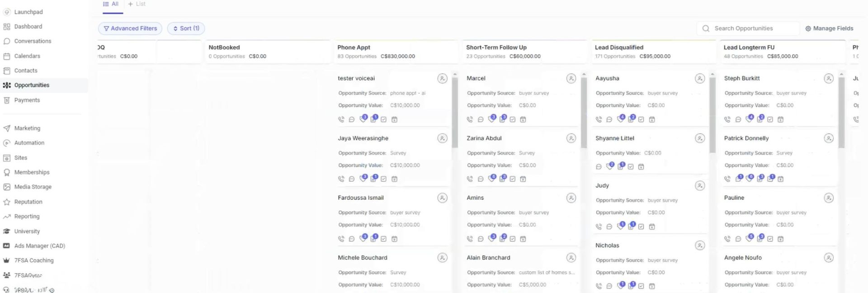Open Manage Fields settings
868x293 pixels.
[829, 28]
